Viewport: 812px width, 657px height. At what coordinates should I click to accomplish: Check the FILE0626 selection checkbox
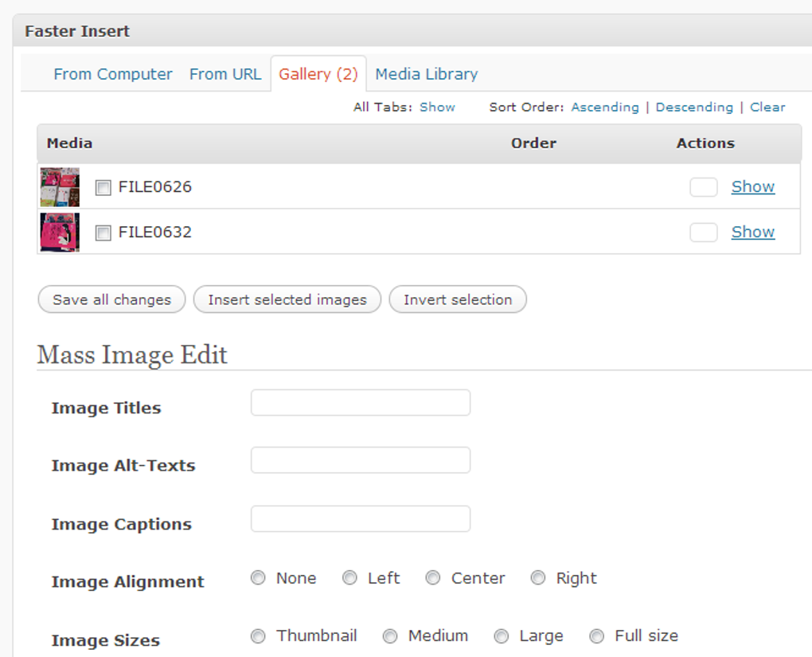pos(103,186)
